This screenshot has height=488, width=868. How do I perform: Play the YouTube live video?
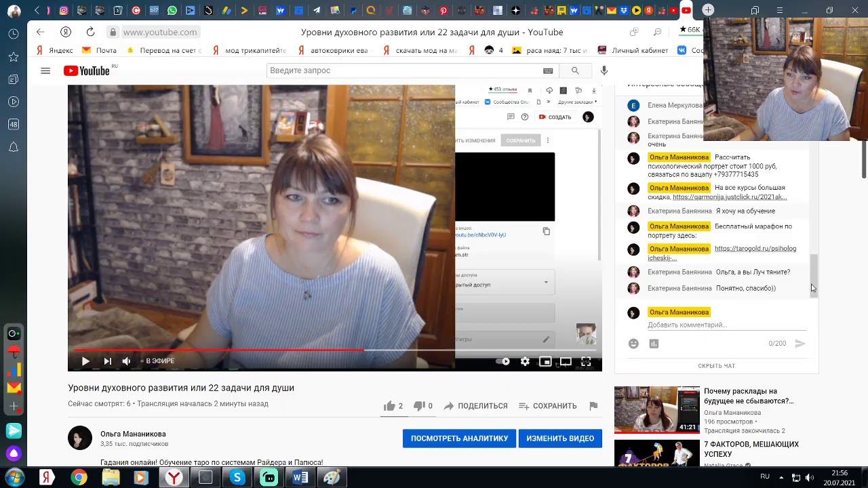pos(85,361)
